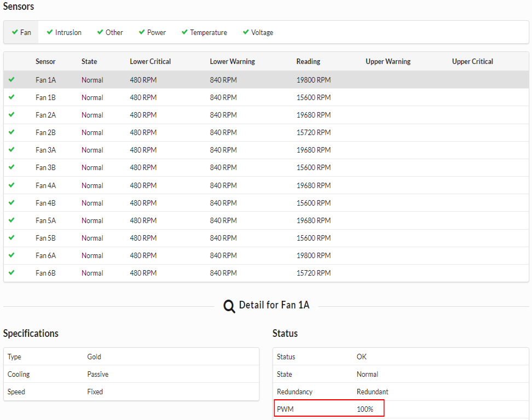Click the magnifying glass near Detail for Fan 1A
Viewport: 532px width, 420px height.
click(229, 306)
